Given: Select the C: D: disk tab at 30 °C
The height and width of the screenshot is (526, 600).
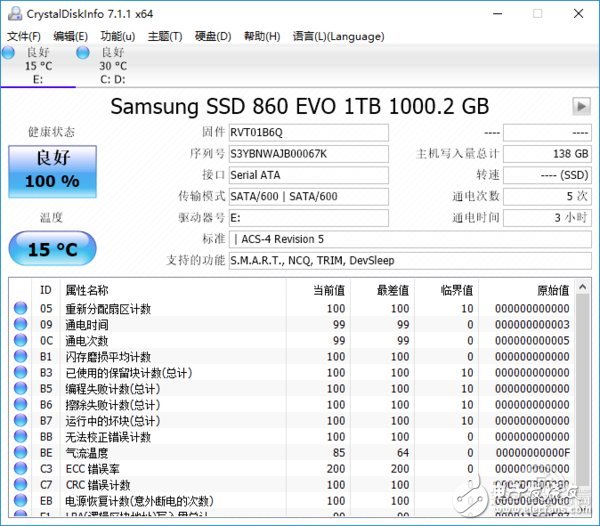Looking at the screenshot, I should pyautogui.click(x=113, y=65).
